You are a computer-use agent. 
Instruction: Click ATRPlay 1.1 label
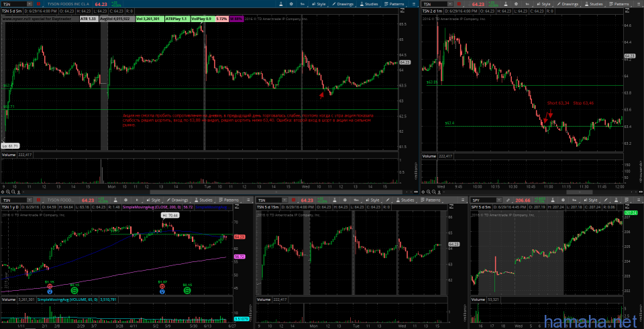click(x=176, y=19)
